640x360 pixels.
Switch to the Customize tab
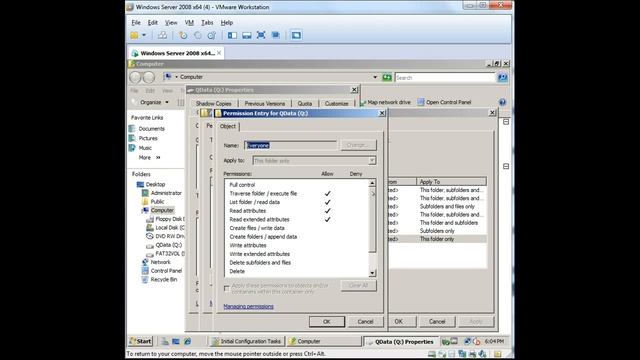pos(337,104)
